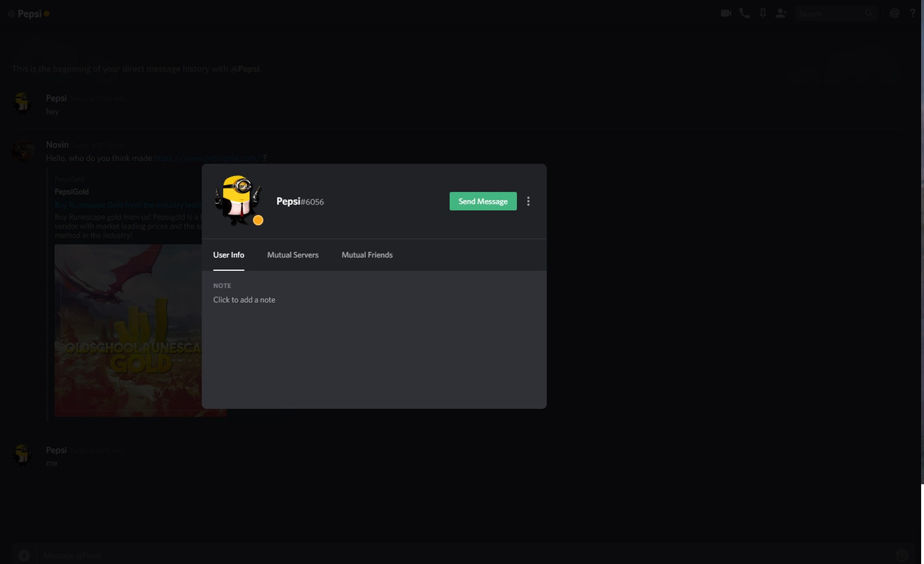The image size is (924, 564).
Task: Open the emoji picker in the message bar
Action: point(902,555)
